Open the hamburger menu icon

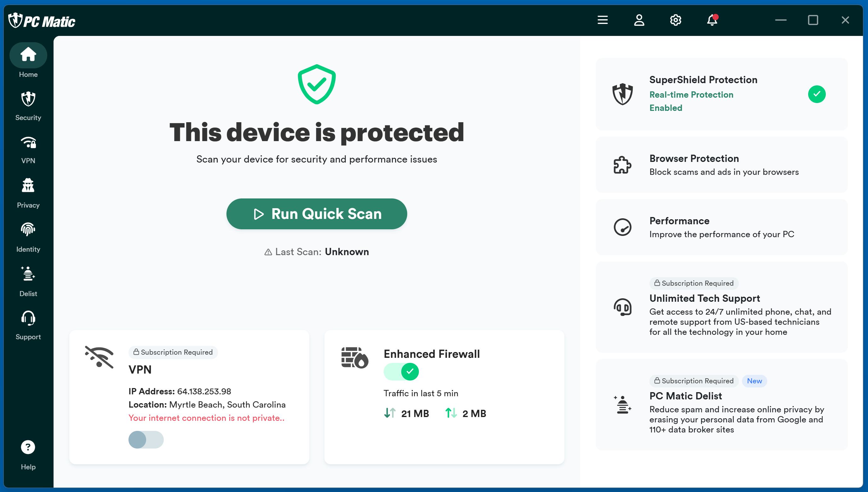602,20
